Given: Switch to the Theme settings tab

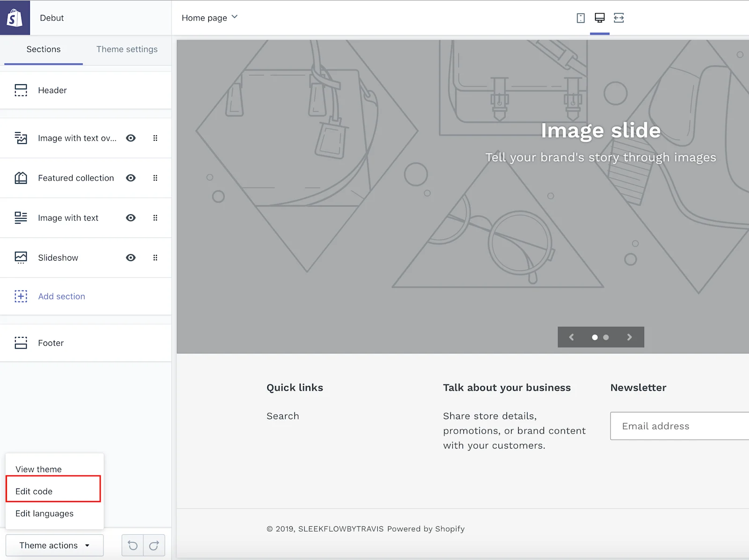Looking at the screenshot, I should (x=127, y=49).
